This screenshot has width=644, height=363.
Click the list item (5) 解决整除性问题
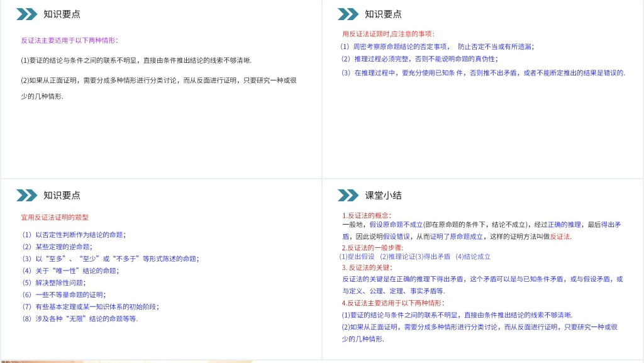point(53,282)
